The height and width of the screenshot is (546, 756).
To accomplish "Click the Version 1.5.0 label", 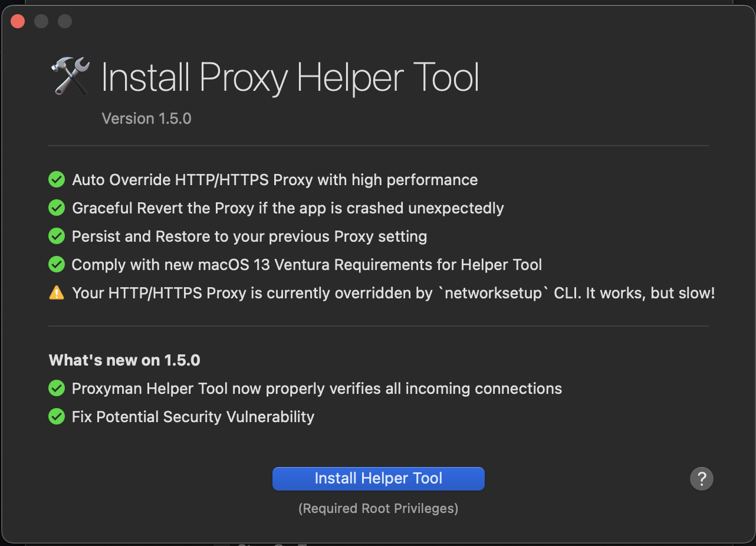I will [x=146, y=118].
